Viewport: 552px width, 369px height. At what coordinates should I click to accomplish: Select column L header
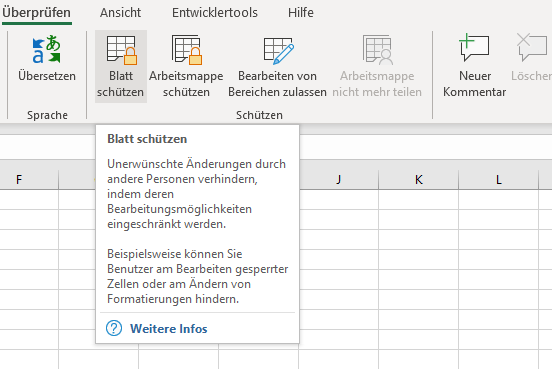pyautogui.click(x=498, y=180)
